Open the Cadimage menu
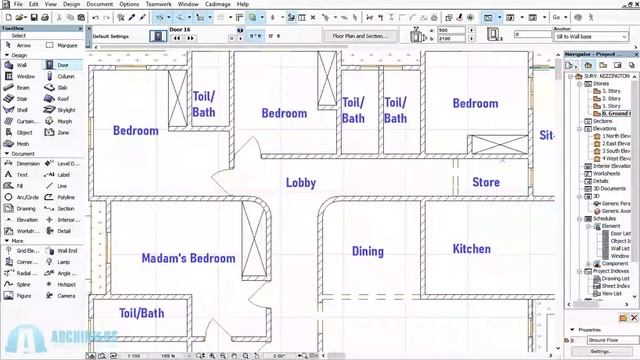 pyautogui.click(x=218, y=4)
